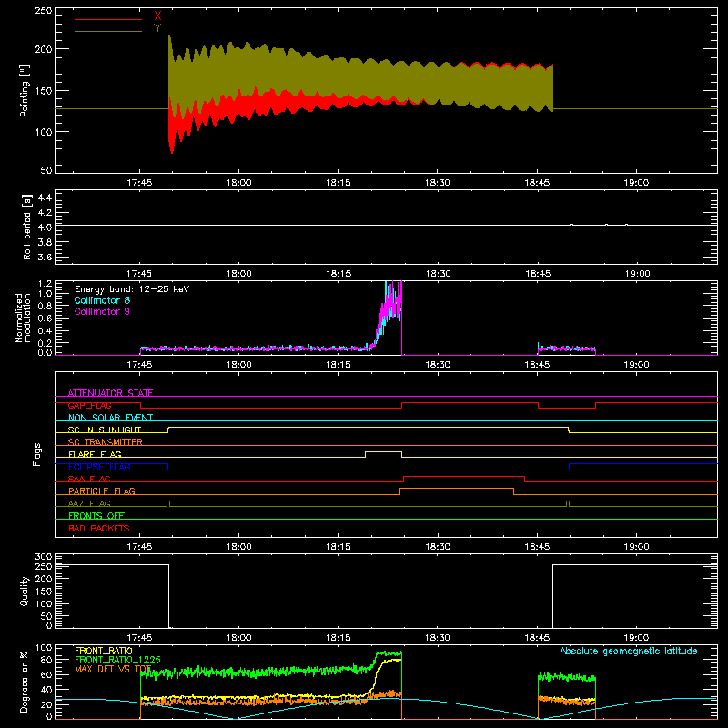Select the magenta Collimator 9 legend entry
This screenshot has width=728, height=728.
click(x=102, y=311)
